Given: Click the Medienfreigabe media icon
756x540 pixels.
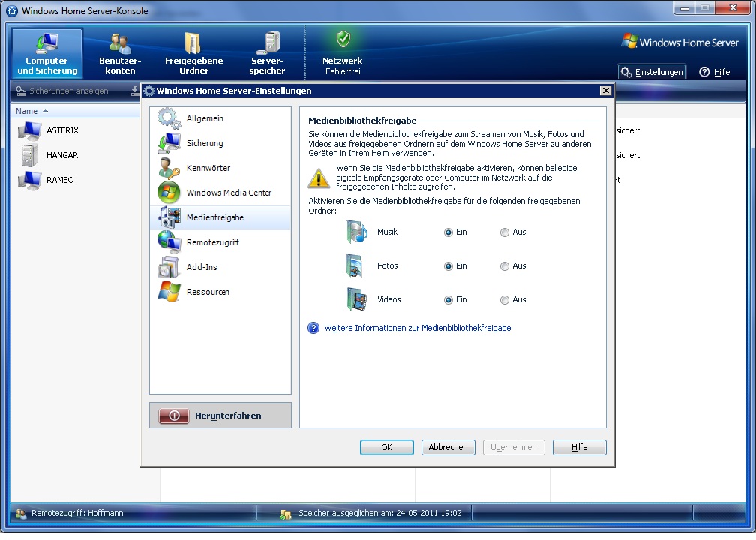Looking at the screenshot, I should point(169,217).
